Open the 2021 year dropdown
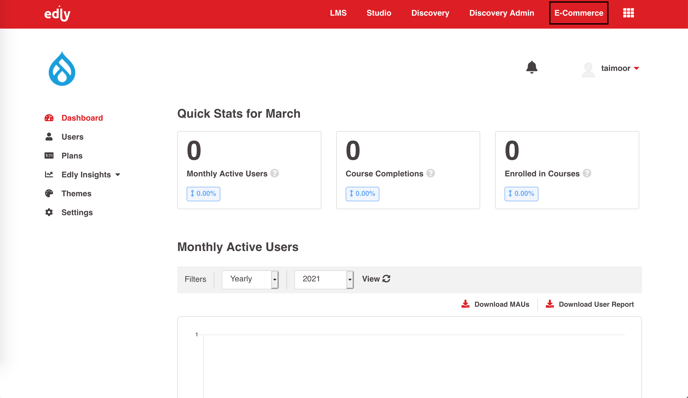 (x=324, y=279)
